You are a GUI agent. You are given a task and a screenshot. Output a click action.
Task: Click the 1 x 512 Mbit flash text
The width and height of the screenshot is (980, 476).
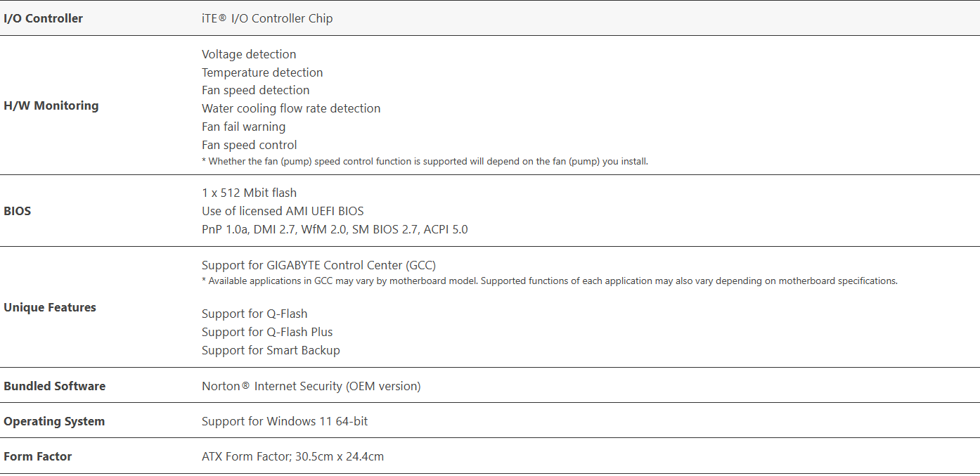249,193
